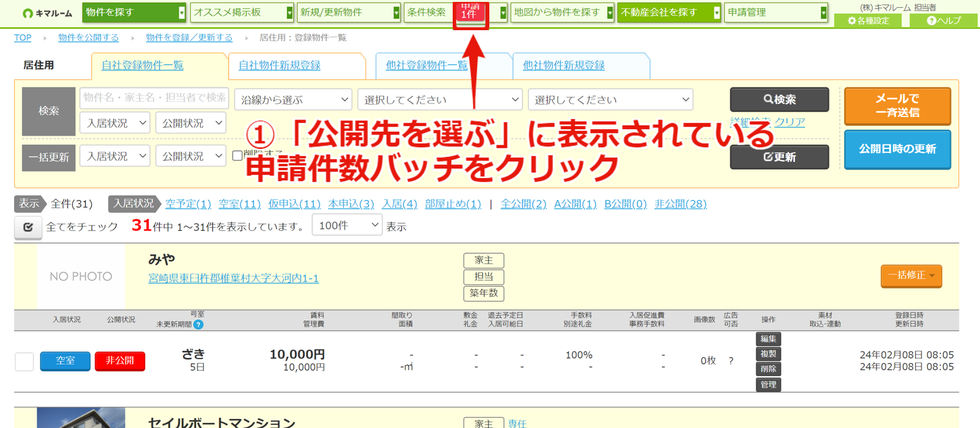
Task: Open the 条件検索 menu
Action: tap(428, 12)
